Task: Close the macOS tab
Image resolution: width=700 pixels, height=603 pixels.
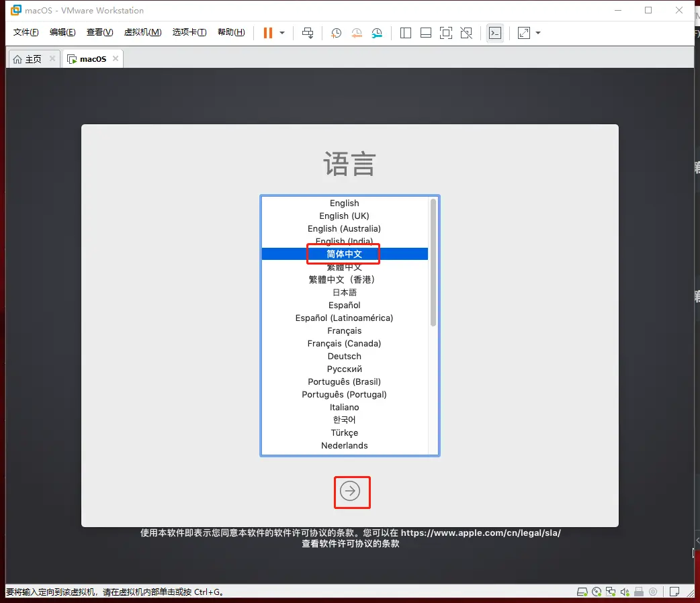Action: (116, 58)
